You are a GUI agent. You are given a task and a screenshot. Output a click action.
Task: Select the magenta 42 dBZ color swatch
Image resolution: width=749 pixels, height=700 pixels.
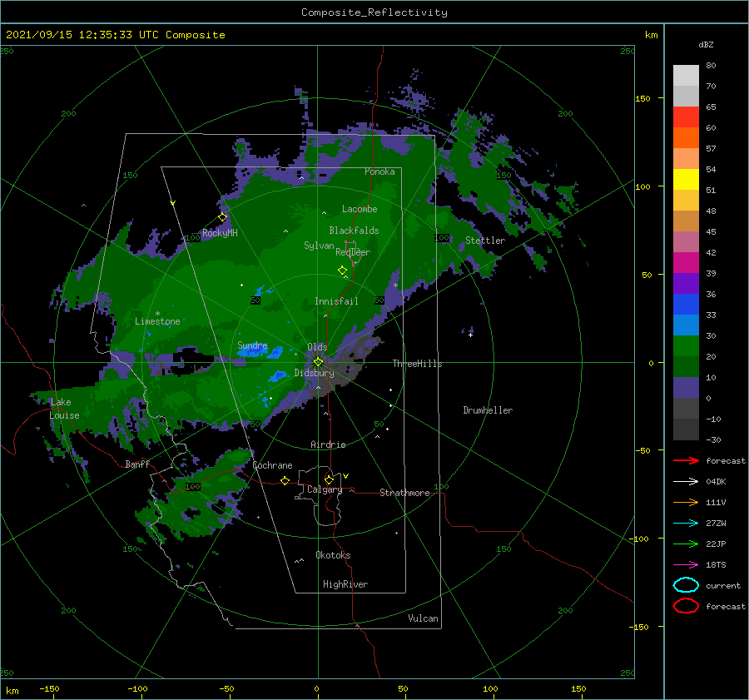pos(686,262)
